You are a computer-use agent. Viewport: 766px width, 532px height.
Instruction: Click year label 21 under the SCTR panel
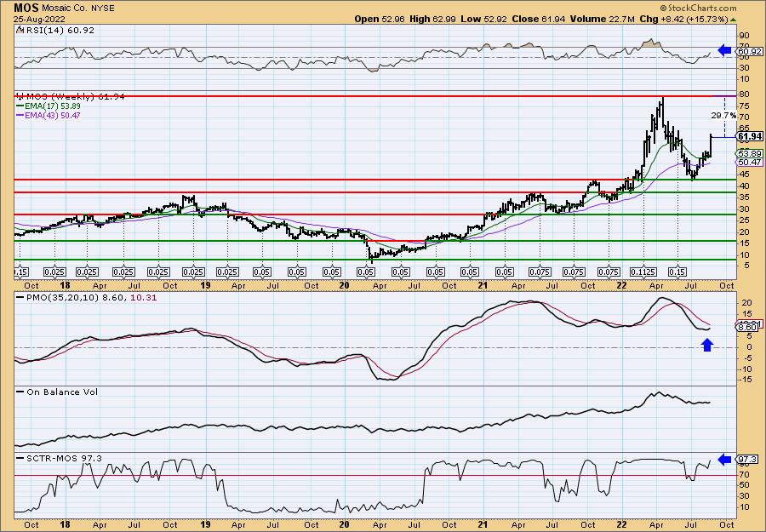(x=483, y=524)
